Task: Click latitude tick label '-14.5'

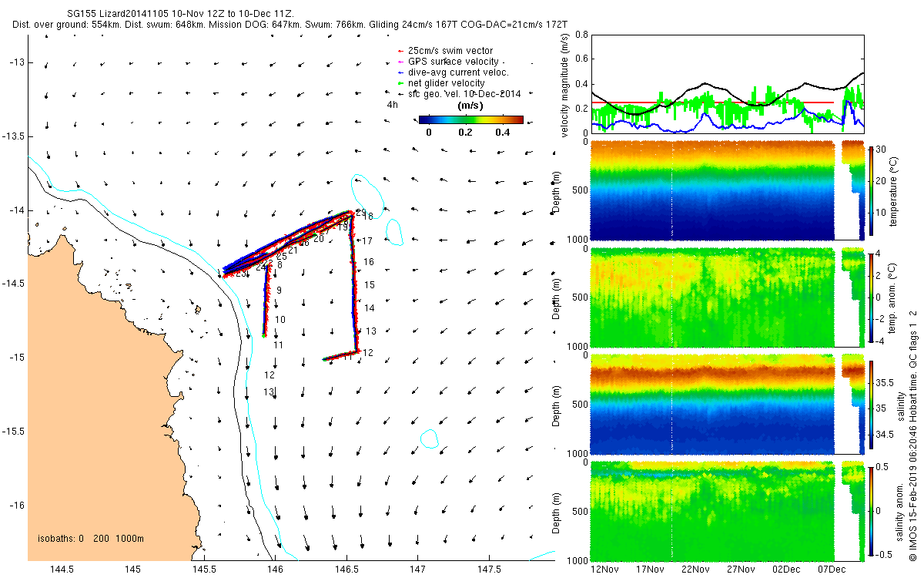Action: tap(14, 284)
